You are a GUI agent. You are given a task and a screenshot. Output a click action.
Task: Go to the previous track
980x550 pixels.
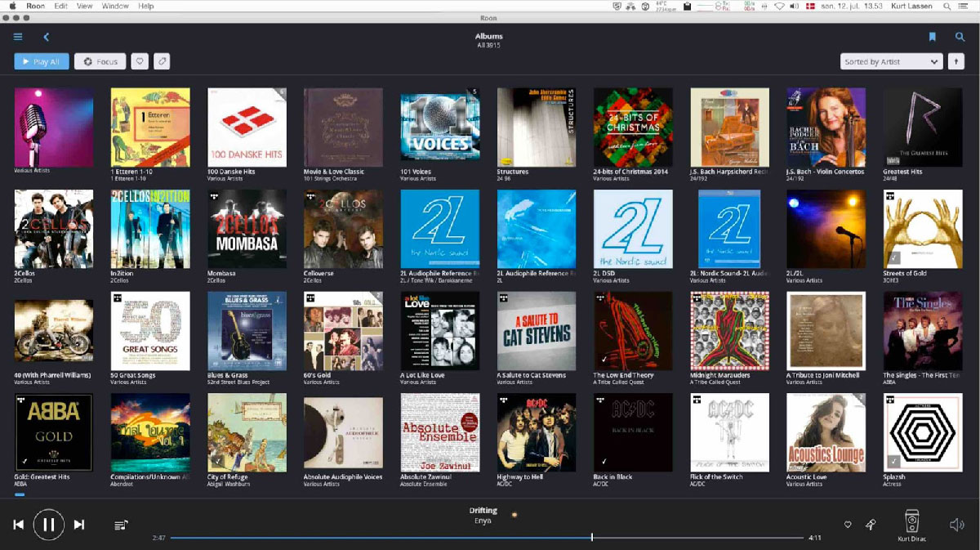tap(18, 525)
